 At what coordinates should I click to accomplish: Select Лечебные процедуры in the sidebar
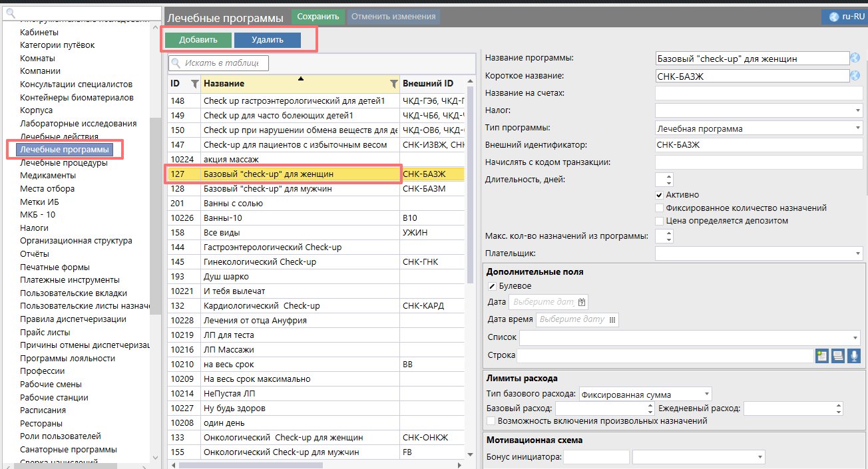coord(63,162)
